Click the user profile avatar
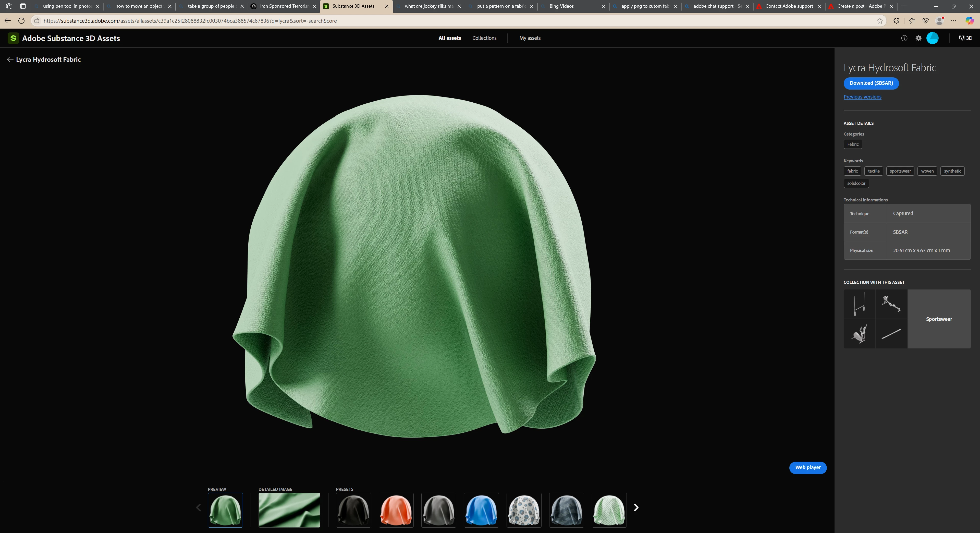Image resolution: width=980 pixels, height=533 pixels. (x=933, y=38)
